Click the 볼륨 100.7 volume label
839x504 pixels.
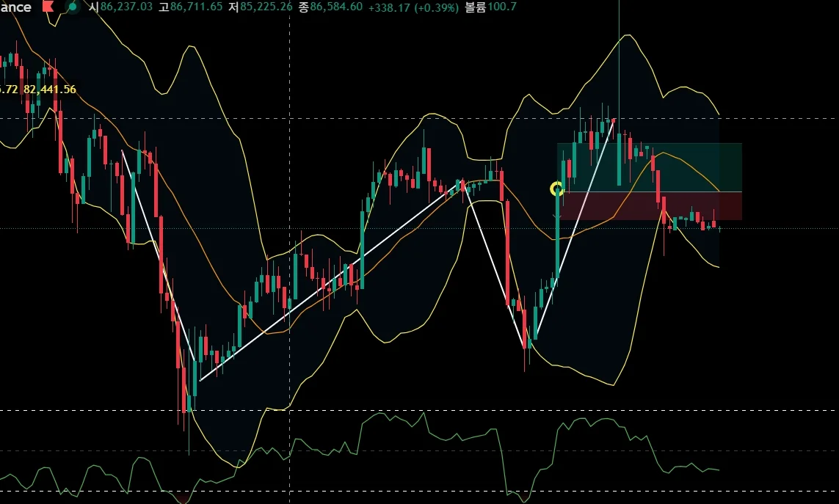490,7
